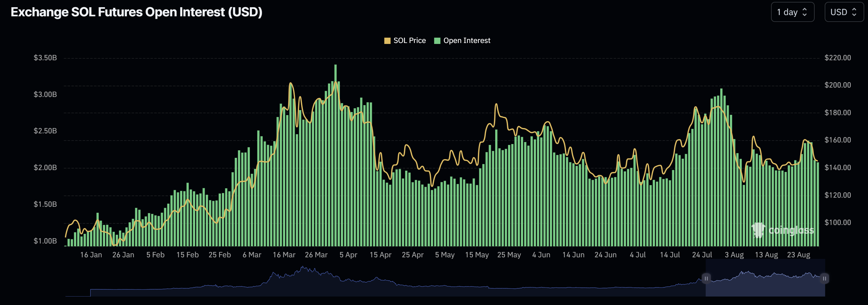
Task: Click the '5 Feb' date label
Action: 155,255
